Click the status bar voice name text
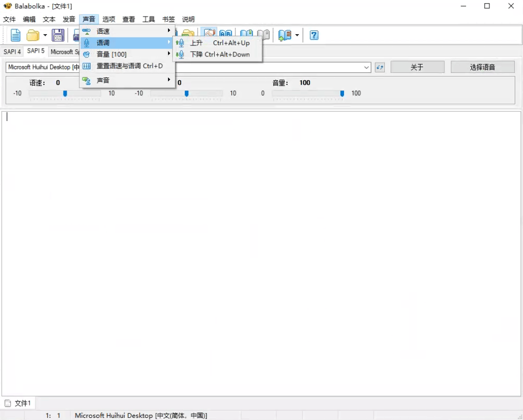The height and width of the screenshot is (420, 523). (x=141, y=416)
